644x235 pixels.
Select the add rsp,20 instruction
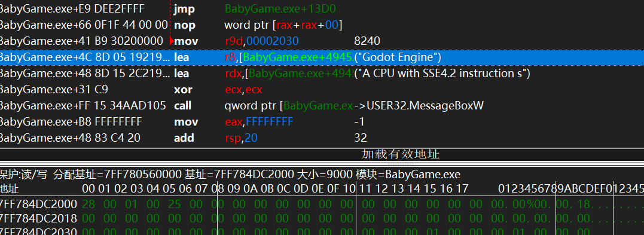pos(322,138)
